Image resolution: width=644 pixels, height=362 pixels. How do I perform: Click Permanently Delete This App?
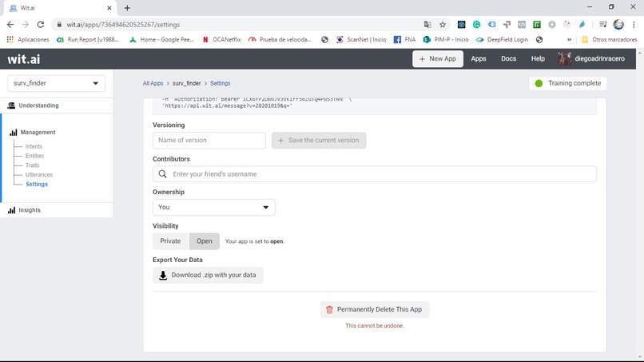[375, 309]
